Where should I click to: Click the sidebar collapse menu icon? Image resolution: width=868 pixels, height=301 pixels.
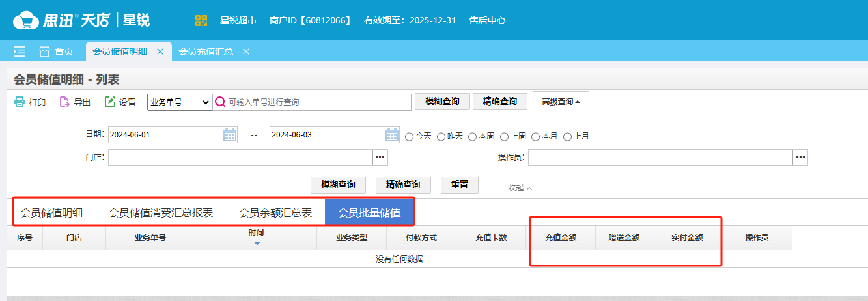[20, 51]
